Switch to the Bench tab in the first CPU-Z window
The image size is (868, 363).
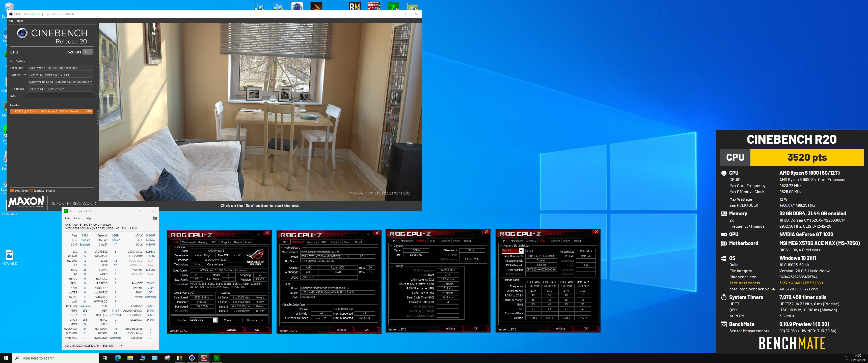238,242
